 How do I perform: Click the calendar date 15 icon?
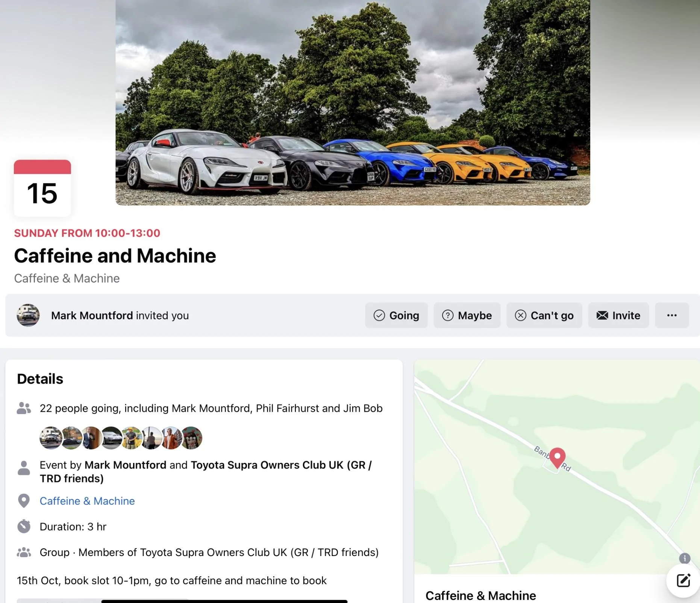click(x=42, y=188)
